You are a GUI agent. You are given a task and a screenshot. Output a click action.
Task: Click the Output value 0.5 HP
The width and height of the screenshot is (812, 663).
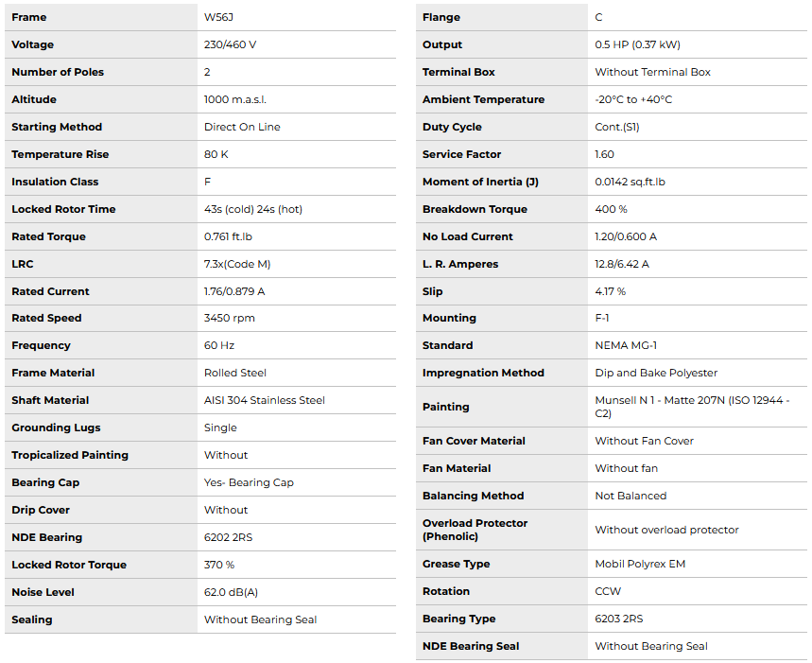point(637,44)
